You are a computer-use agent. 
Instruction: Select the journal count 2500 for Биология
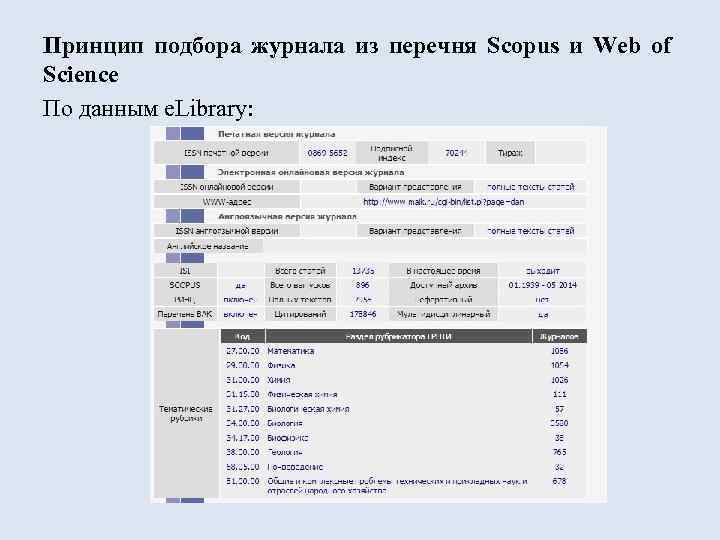click(559, 423)
